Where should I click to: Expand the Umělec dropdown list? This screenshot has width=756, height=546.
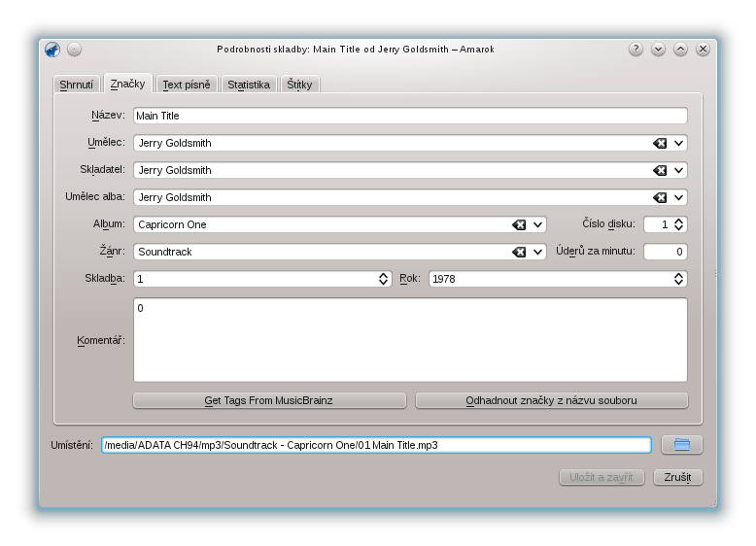(x=679, y=143)
